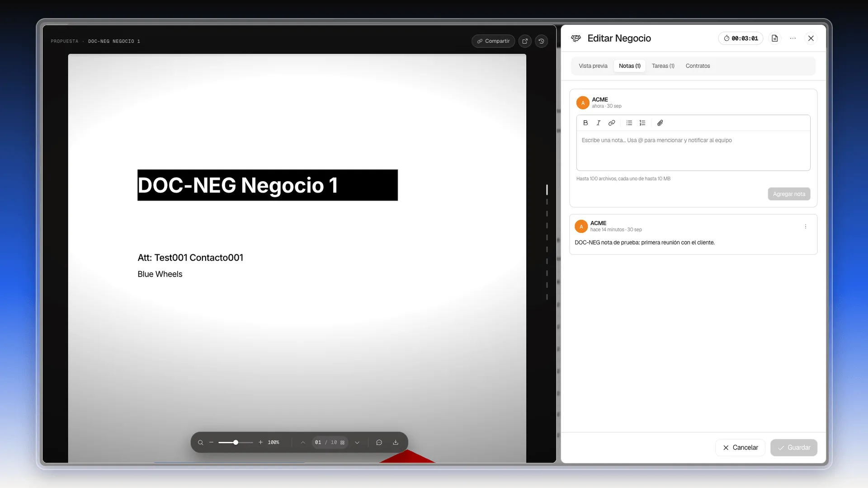Click the zoom magnifier icon in toolbar
The width and height of the screenshot is (868, 488).
point(201,442)
